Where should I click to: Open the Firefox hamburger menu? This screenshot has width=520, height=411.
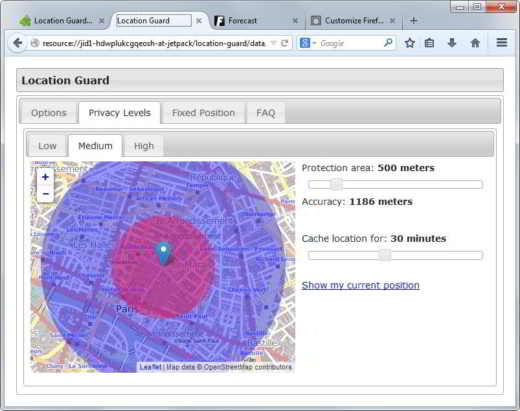click(502, 43)
